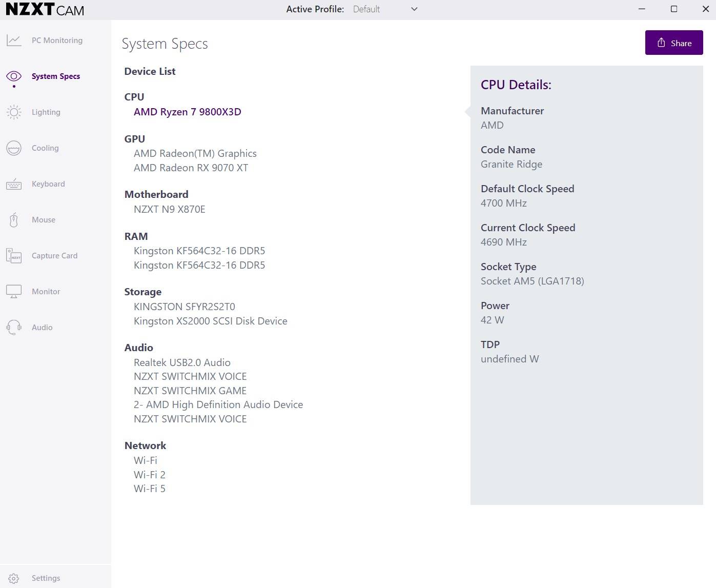Open Lighting via the sun icon
Screen dimensions: 716x588
(x=14, y=112)
